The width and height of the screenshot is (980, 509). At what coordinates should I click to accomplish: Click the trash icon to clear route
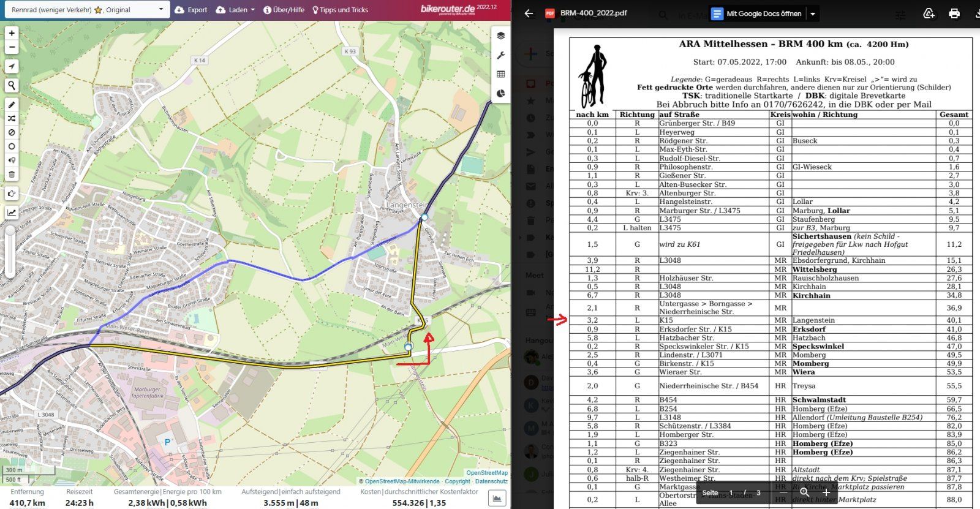pyautogui.click(x=12, y=175)
